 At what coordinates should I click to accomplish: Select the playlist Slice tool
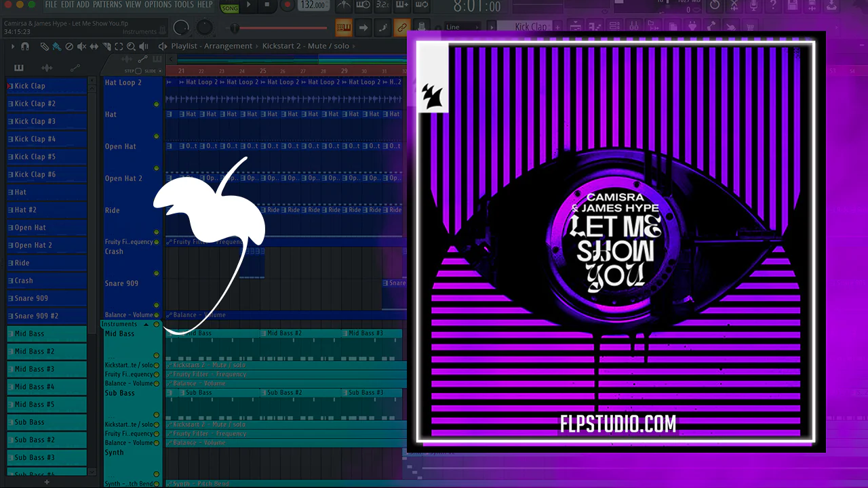click(106, 47)
